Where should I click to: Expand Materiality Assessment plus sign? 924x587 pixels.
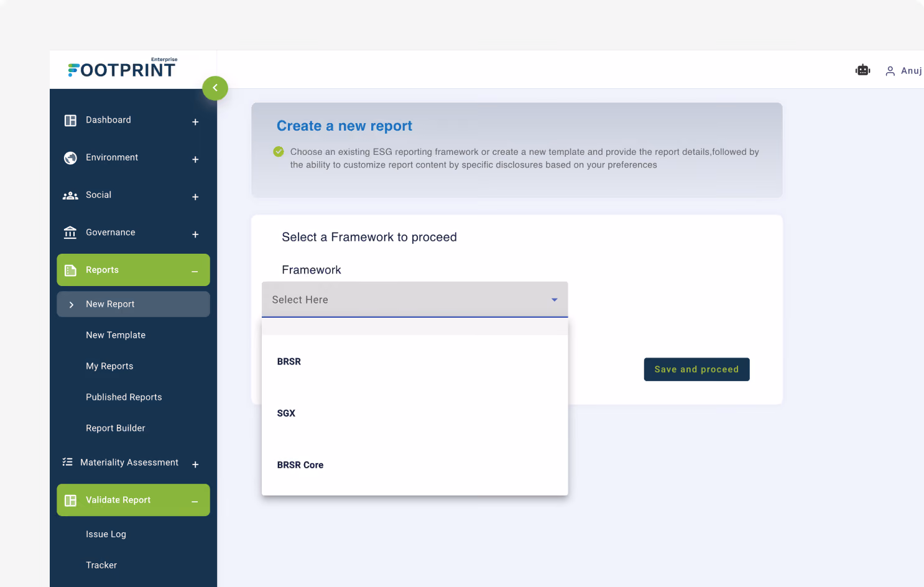point(195,465)
